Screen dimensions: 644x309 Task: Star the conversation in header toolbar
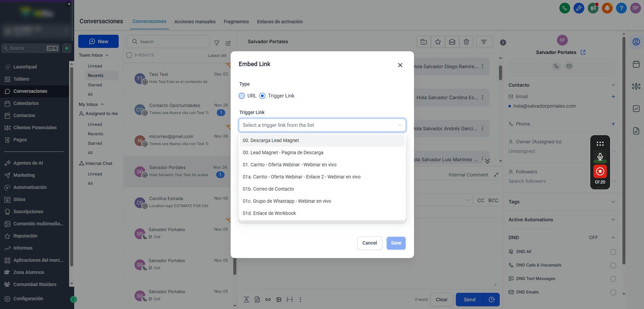[x=438, y=41]
